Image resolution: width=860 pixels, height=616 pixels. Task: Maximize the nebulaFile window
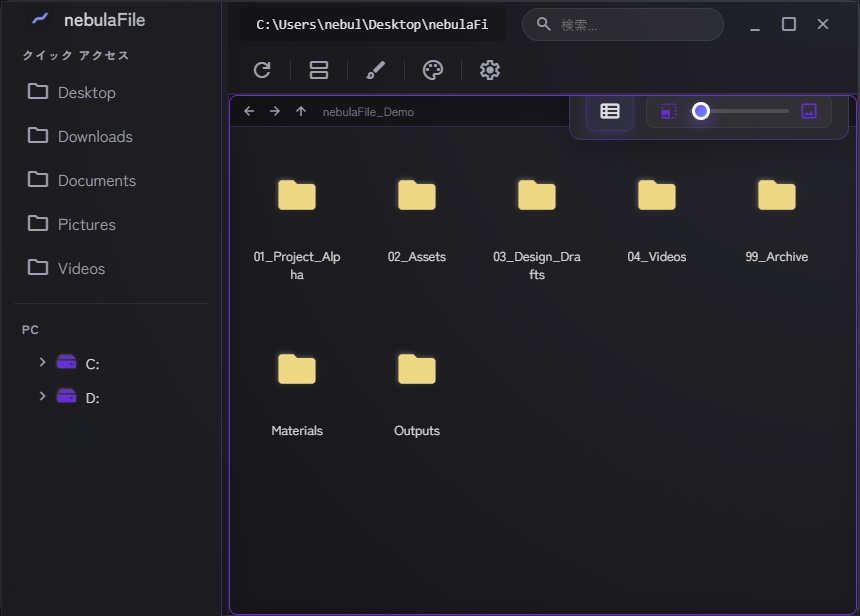tap(789, 24)
